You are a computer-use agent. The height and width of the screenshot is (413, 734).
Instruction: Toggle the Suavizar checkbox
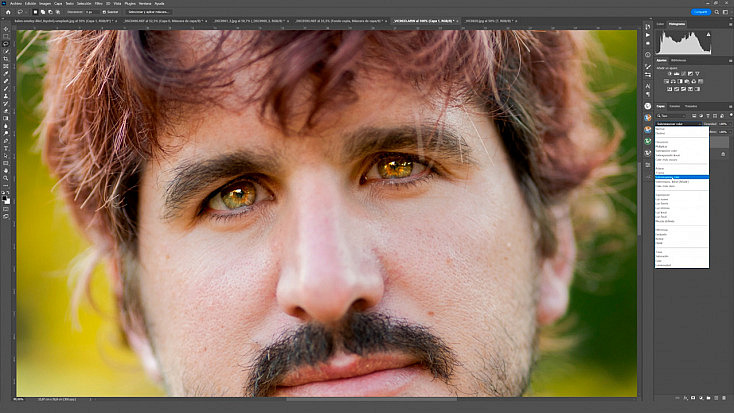coord(104,12)
